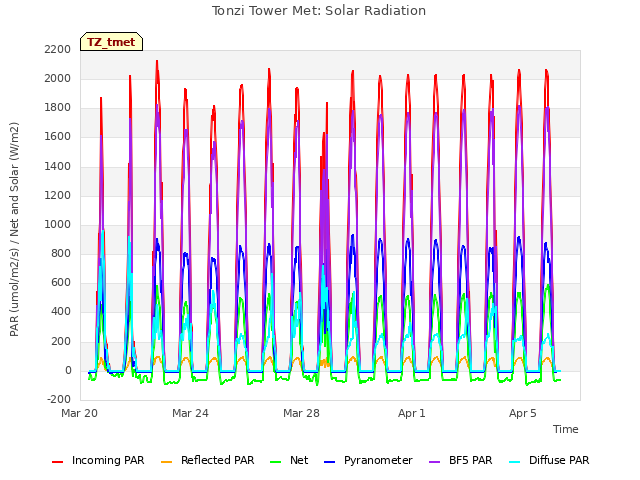Toggle the BF5 PAR legend entry
The width and height of the screenshot is (640, 480).
pos(461,460)
